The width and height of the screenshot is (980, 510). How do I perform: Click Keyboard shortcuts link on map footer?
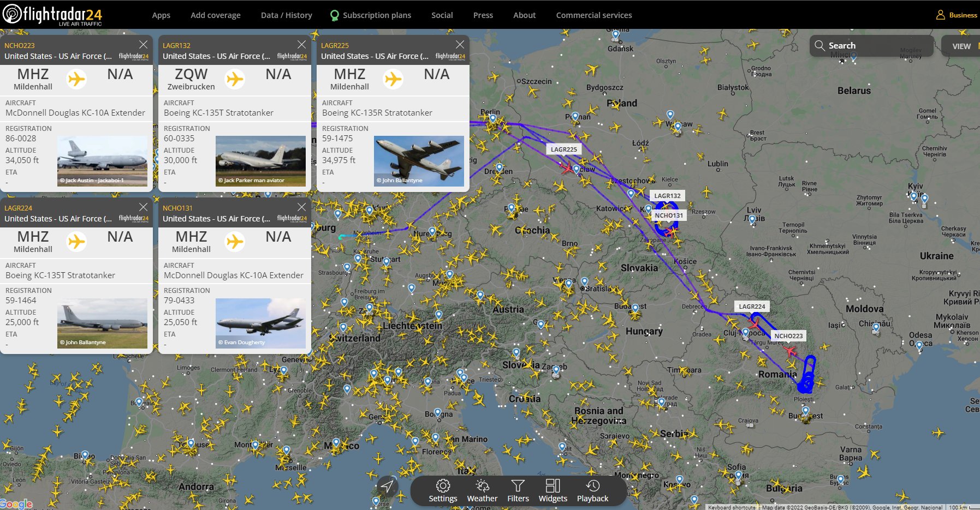click(x=732, y=507)
